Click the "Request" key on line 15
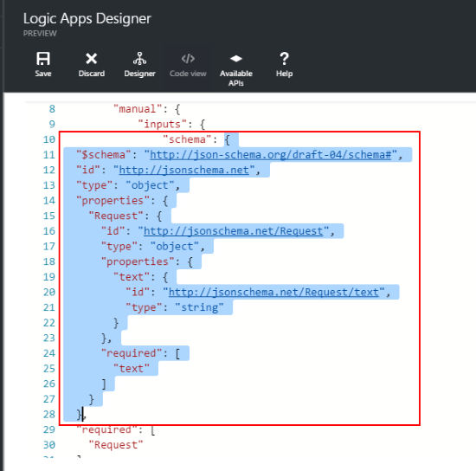Image resolution: width=476 pixels, height=471 pixels. pos(116,216)
